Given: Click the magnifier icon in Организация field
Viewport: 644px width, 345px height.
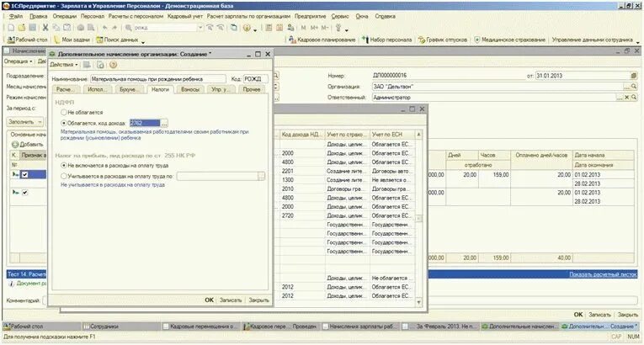Looking at the screenshot, I should [634, 87].
